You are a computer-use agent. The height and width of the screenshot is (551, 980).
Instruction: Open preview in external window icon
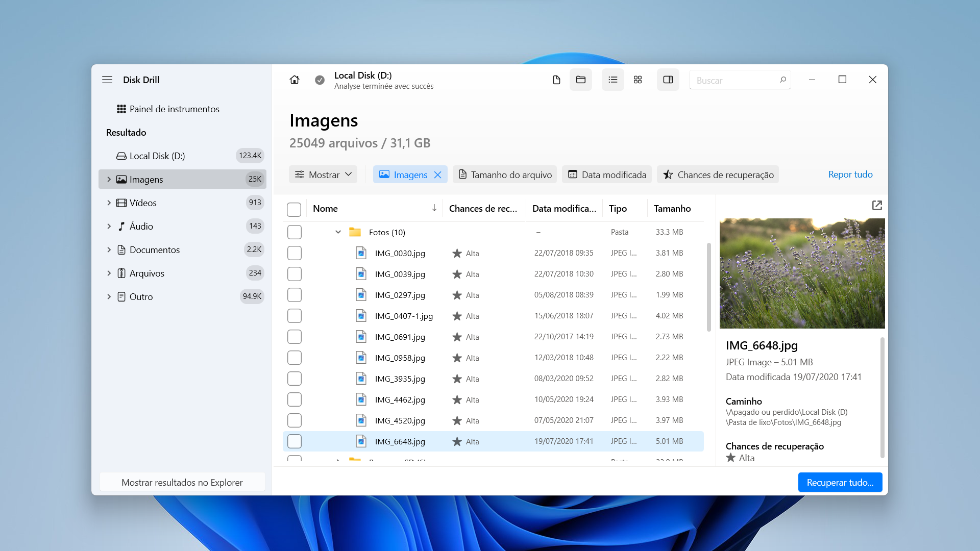[x=877, y=205]
